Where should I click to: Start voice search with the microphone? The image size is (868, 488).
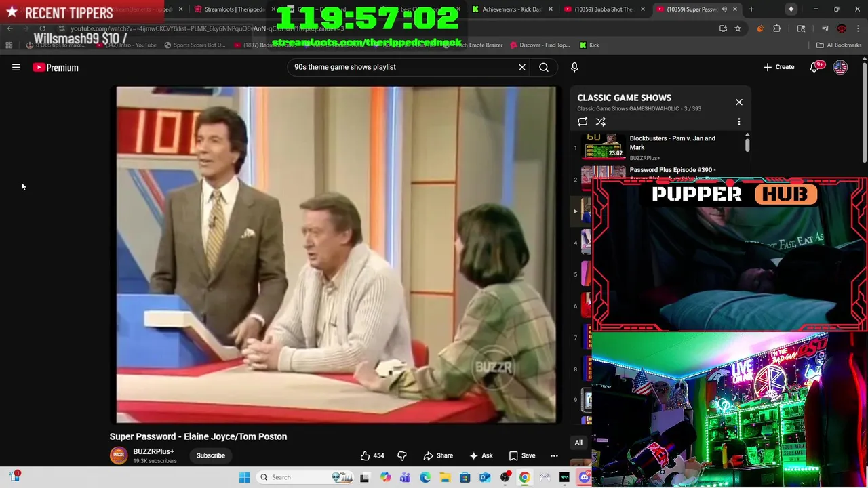[574, 67]
